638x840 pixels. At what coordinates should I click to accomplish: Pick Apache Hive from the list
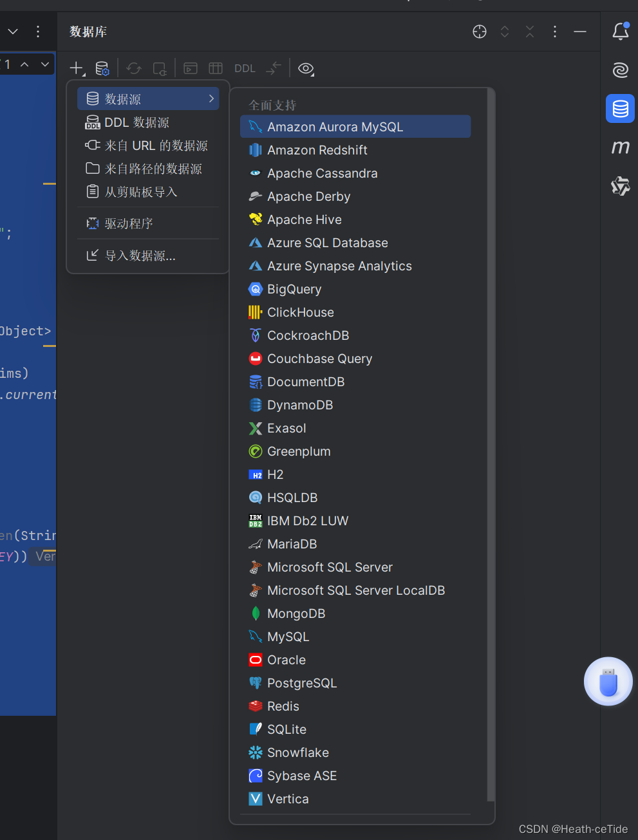point(355,219)
